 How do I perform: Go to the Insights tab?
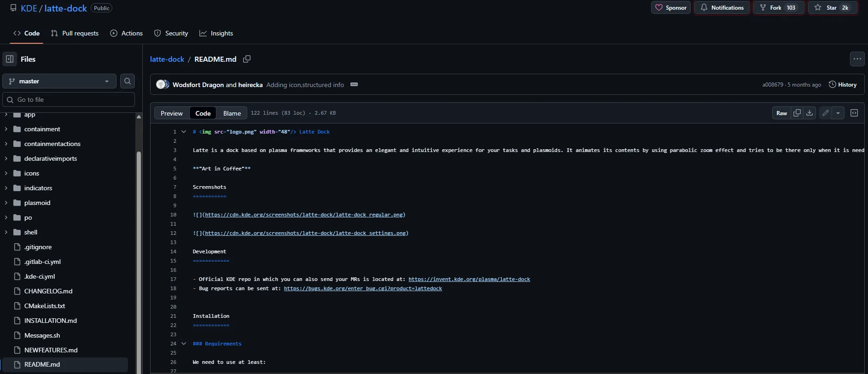click(216, 33)
